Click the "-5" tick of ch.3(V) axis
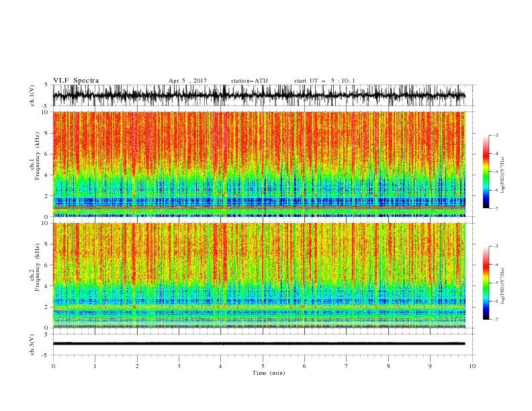532x411 pixels. click(x=46, y=355)
